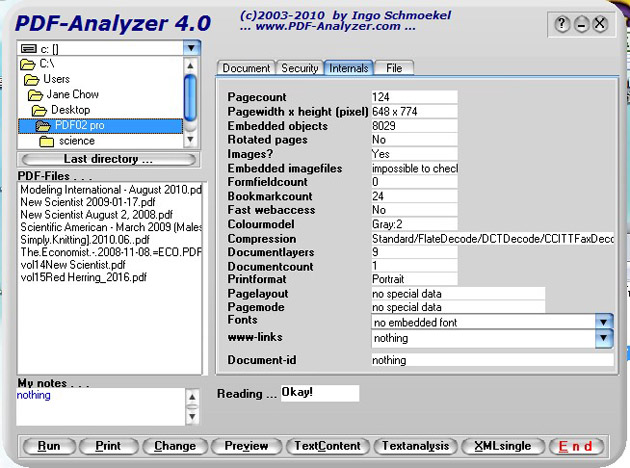Expand the Fonts dropdown arrow
The image size is (630, 468).
pos(603,322)
